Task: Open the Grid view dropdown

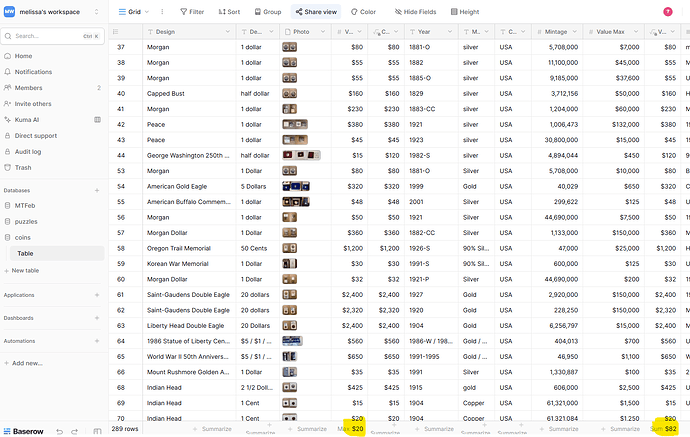Action: coord(134,12)
